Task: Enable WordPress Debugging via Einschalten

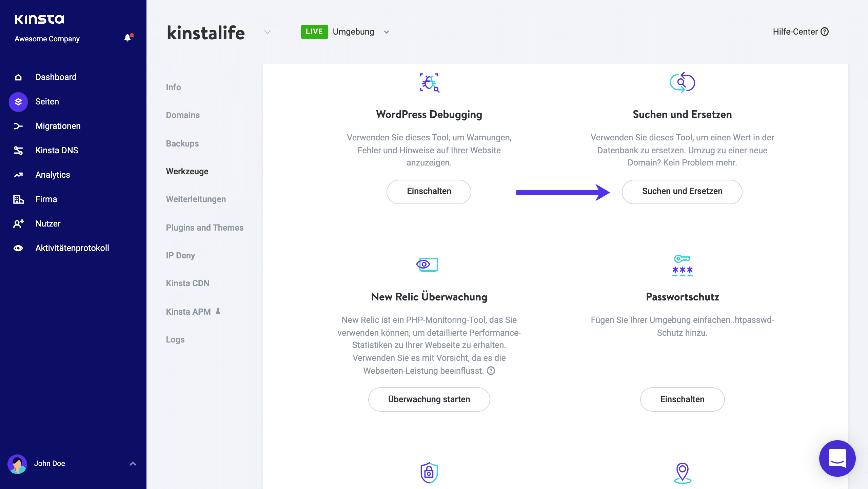Action: pos(429,192)
